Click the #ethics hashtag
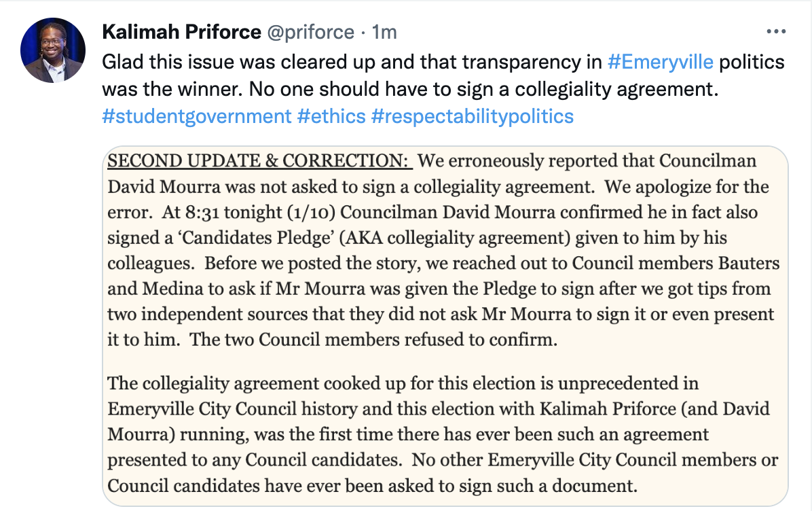Image resolution: width=812 pixels, height=511 pixels. (331, 116)
